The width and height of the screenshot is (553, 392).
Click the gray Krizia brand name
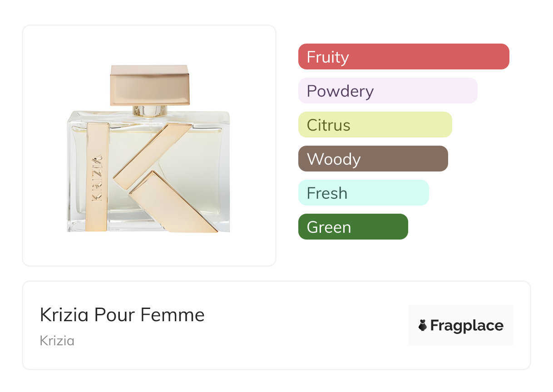57,340
